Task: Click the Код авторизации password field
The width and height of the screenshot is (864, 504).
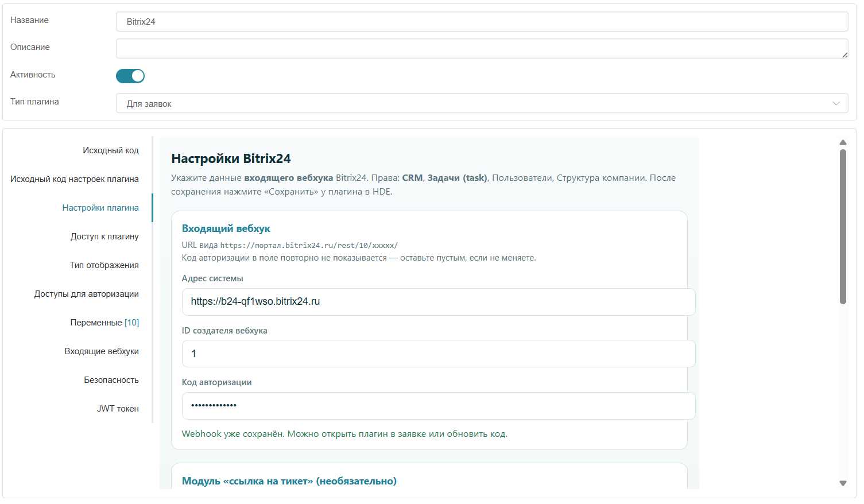Action: point(439,406)
